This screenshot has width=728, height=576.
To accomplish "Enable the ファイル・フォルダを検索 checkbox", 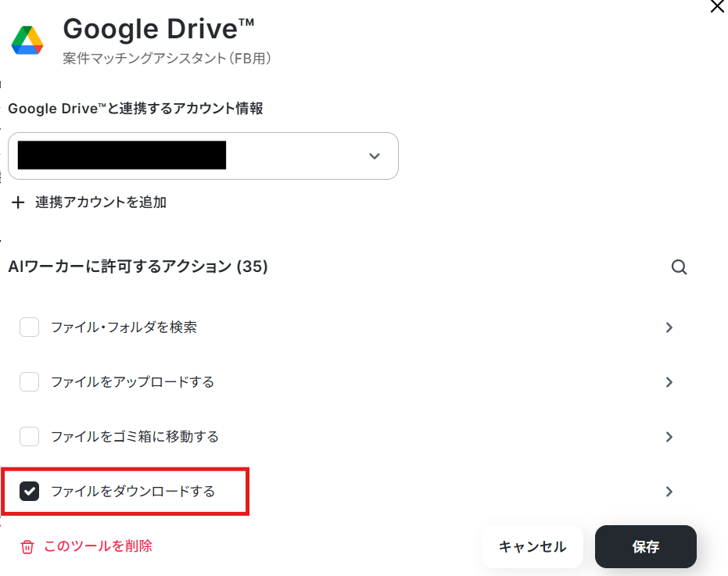I will (30, 327).
